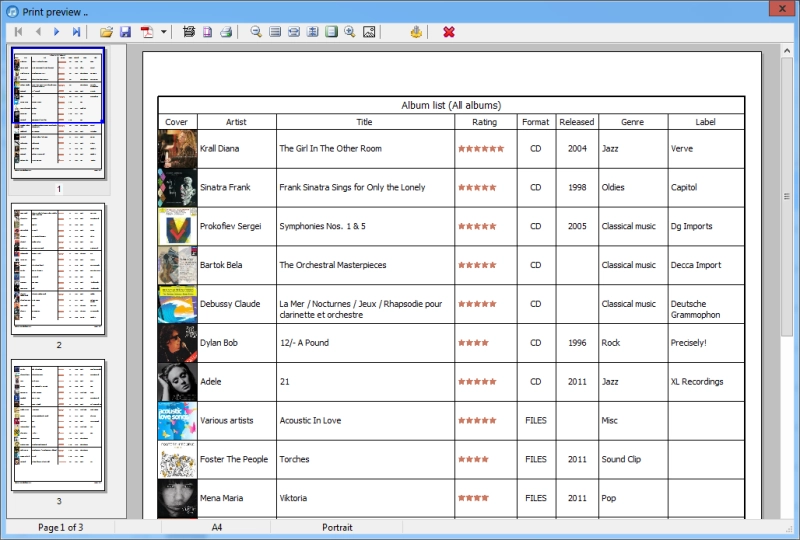The width and height of the screenshot is (800, 540).
Task: Click 'The Girl In The Other Room' title
Action: point(331,149)
